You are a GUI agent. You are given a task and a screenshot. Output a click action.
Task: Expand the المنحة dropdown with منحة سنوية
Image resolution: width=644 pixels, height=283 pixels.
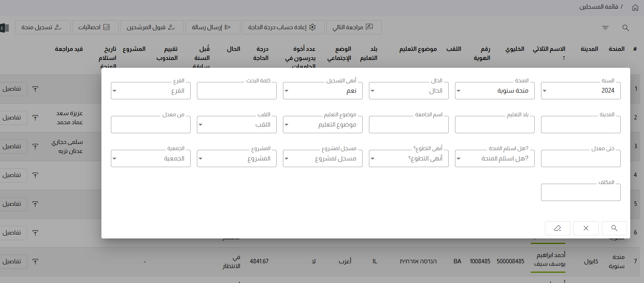494,91
